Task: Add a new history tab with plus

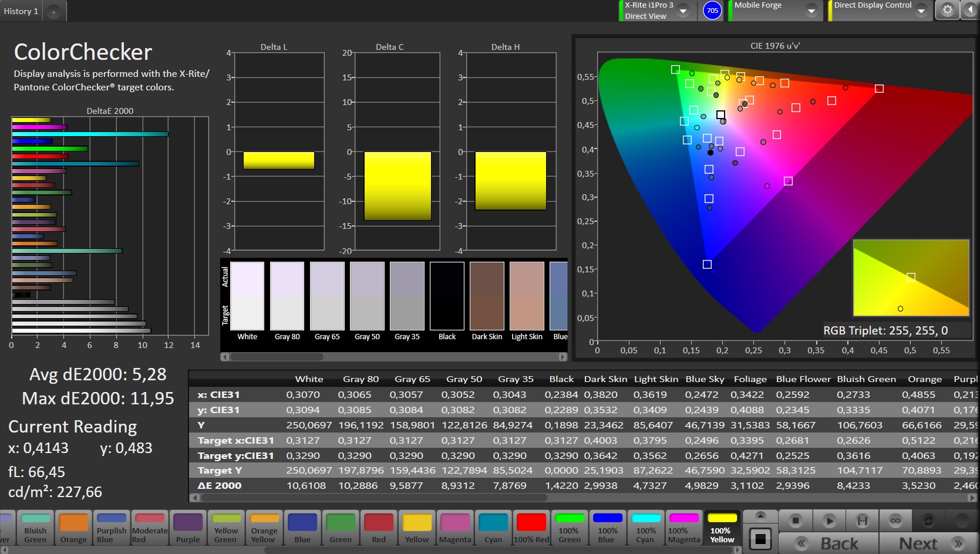Action: pos(53,12)
